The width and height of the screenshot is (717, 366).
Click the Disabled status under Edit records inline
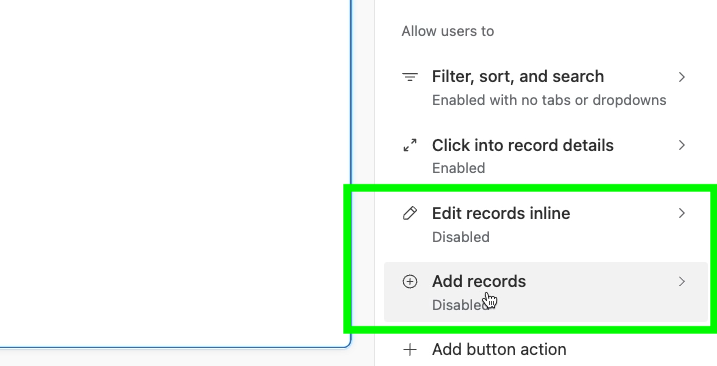point(460,237)
